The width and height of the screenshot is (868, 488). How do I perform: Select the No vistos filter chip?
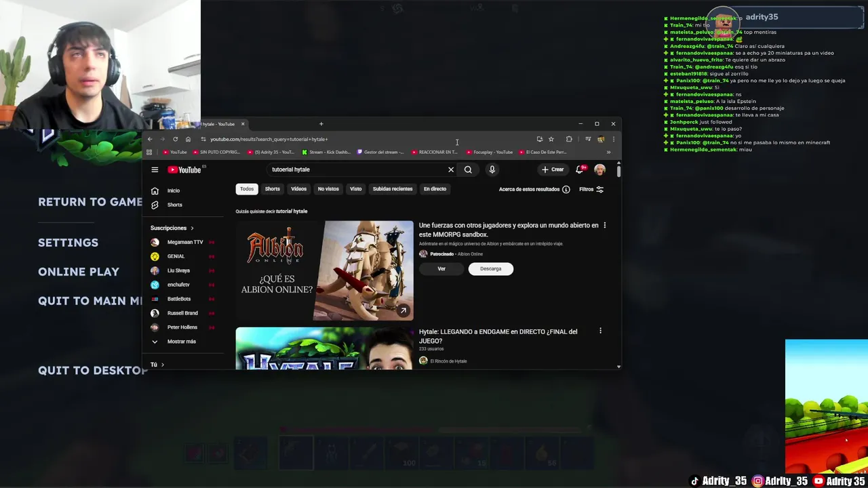(x=328, y=189)
